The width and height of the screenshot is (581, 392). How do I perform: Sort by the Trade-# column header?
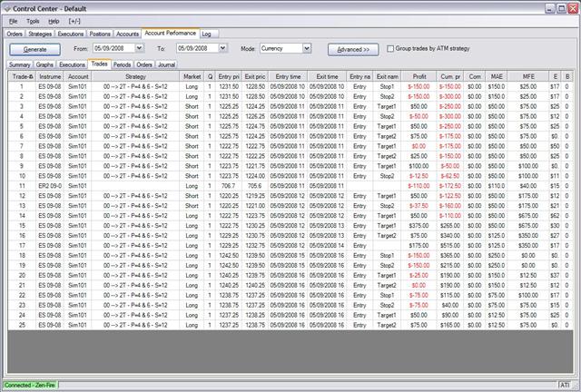tap(22, 76)
